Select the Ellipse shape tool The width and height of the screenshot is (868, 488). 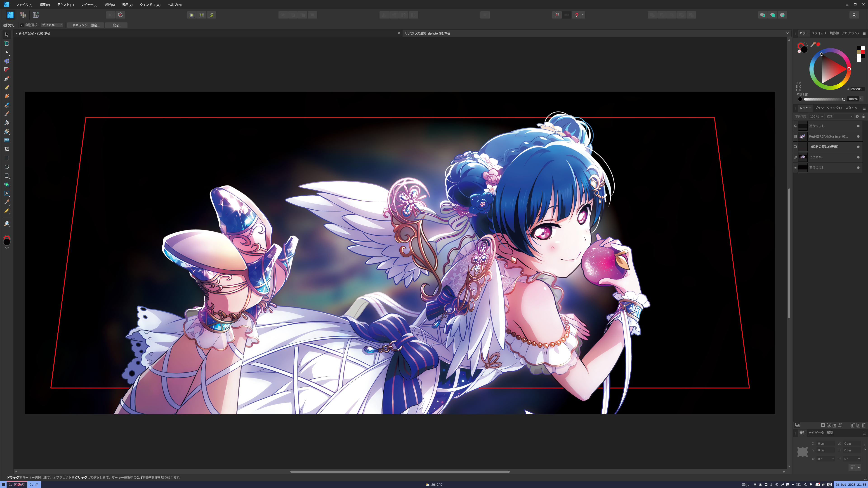(7, 167)
